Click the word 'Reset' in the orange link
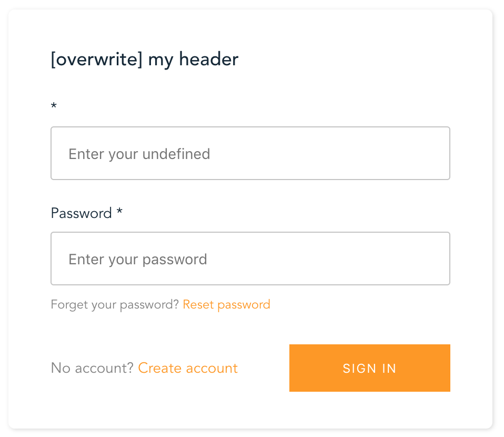The image size is (504, 437). coord(198,304)
